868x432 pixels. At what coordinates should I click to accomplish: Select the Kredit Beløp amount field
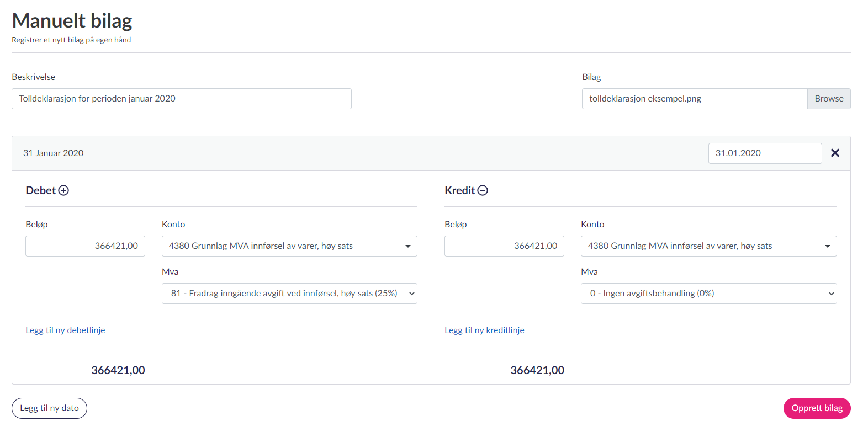pos(504,246)
